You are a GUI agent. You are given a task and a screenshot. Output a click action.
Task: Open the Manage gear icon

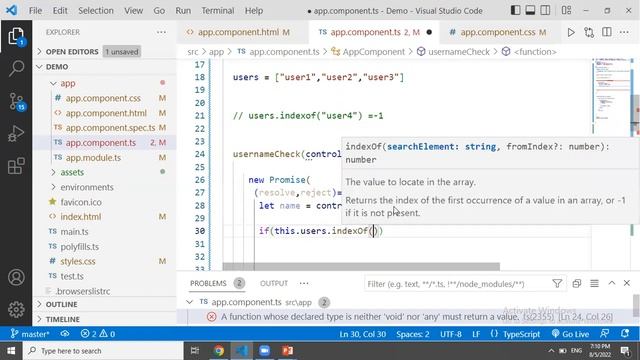(16, 309)
